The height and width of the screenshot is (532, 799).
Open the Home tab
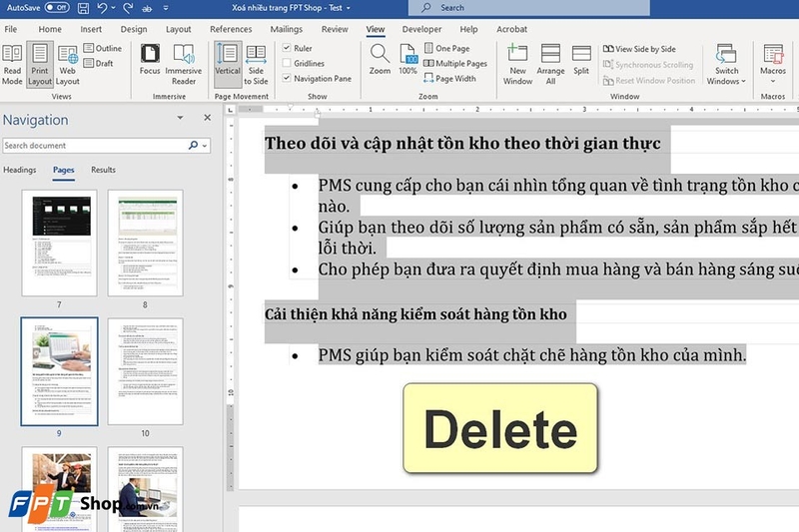(x=50, y=29)
